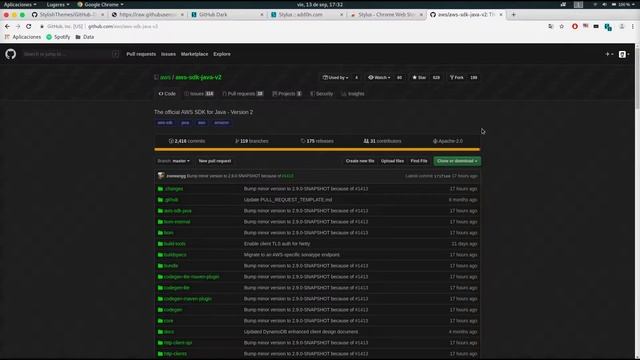Viewport: 640px width, 360px height.
Task: Fork the repository with the Fork button
Action: pos(457,78)
